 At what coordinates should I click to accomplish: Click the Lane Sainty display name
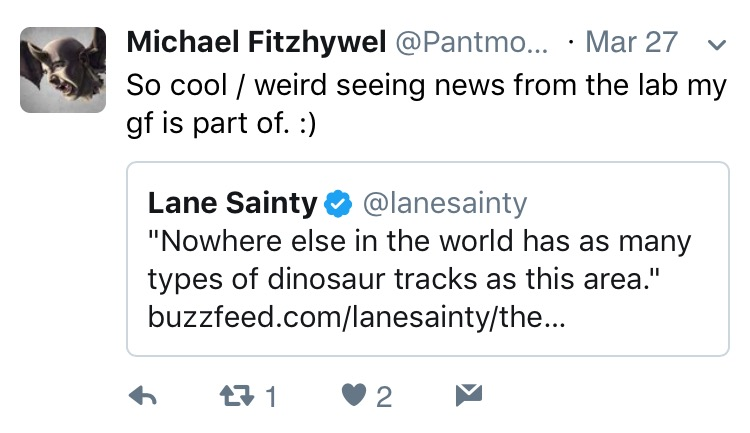[x=232, y=204]
